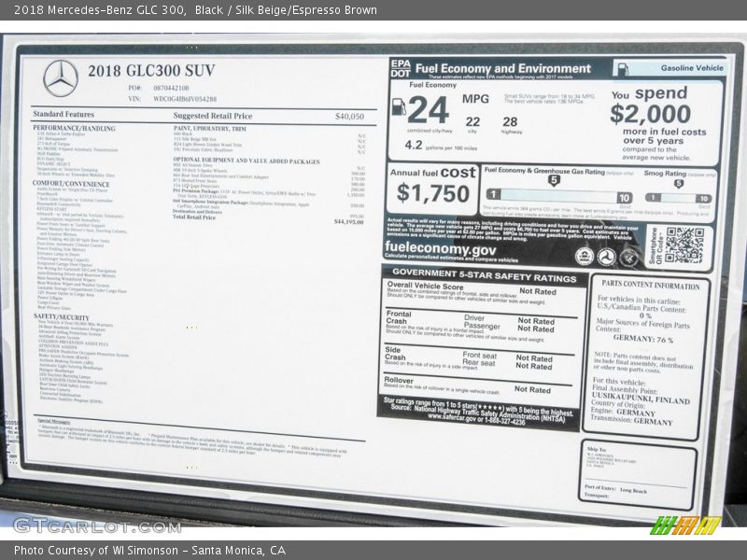
Task: Click the Greenhouse Gas Rating scale bar
Action: click(559, 195)
